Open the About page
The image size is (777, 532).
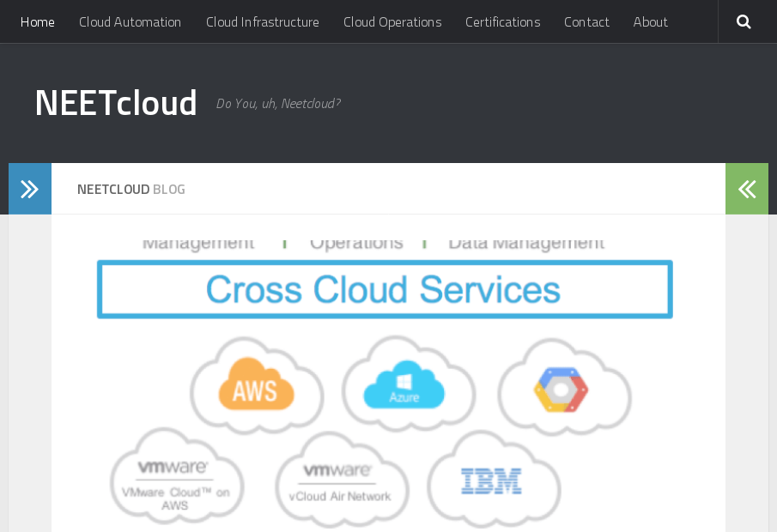pos(650,22)
